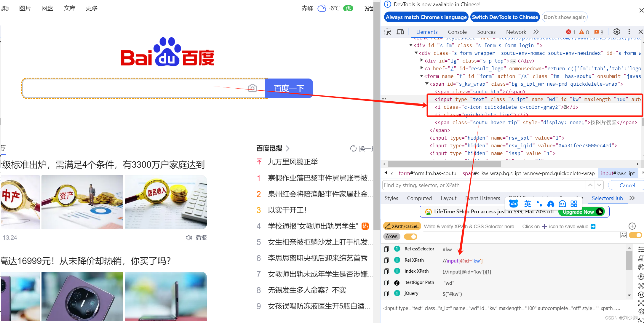Copy the Rel cssSelector value

(x=386, y=249)
